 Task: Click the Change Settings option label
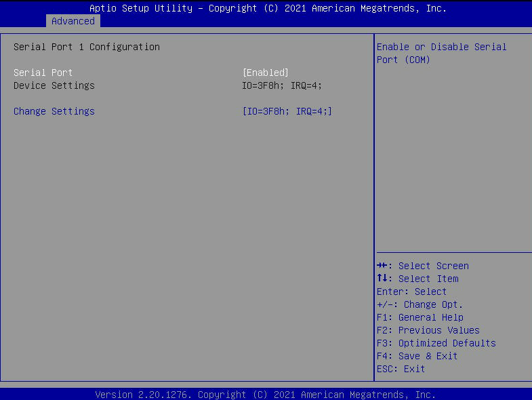54,111
